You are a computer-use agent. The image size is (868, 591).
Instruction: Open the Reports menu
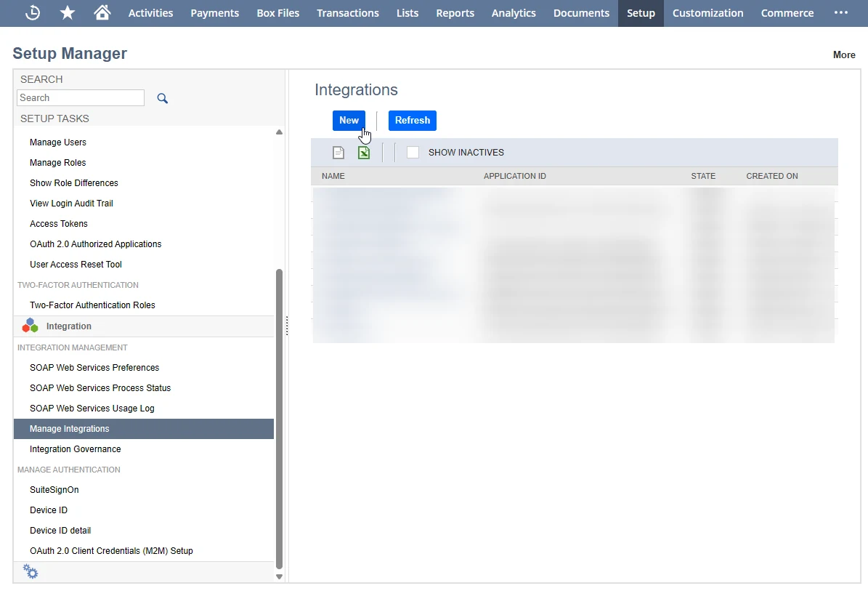coord(455,13)
